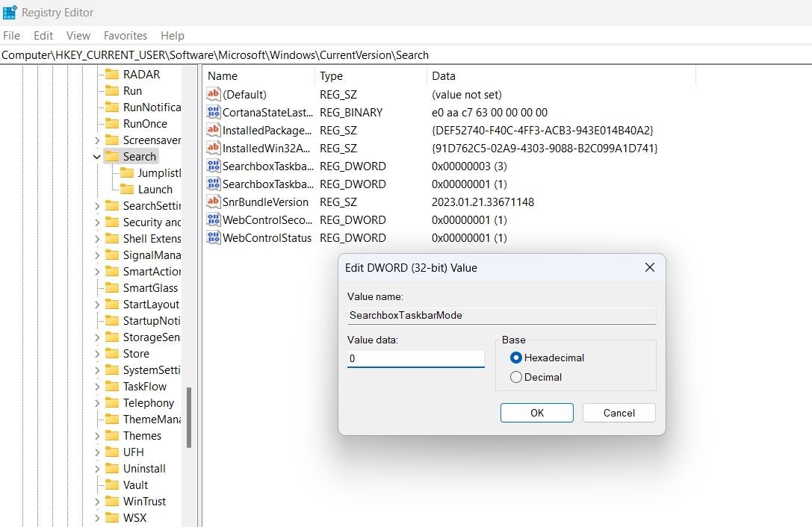
Task: Expand the Security and key node
Action: pos(97,222)
